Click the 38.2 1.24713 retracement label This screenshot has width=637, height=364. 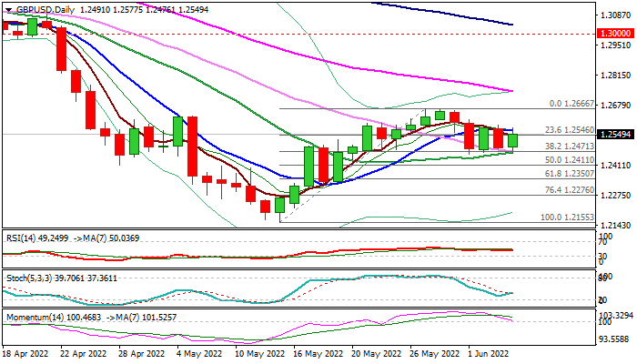(x=570, y=146)
